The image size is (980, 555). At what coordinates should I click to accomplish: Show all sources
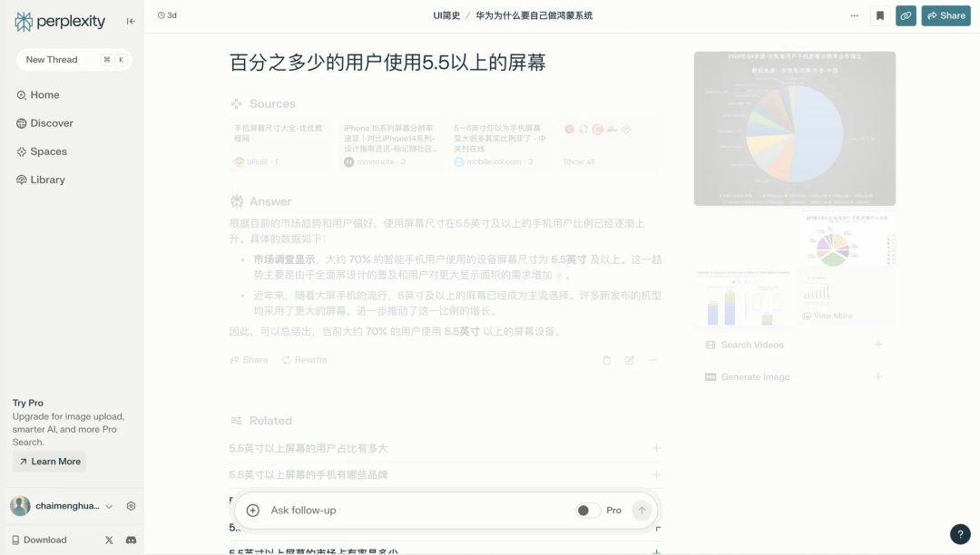click(x=610, y=145)
